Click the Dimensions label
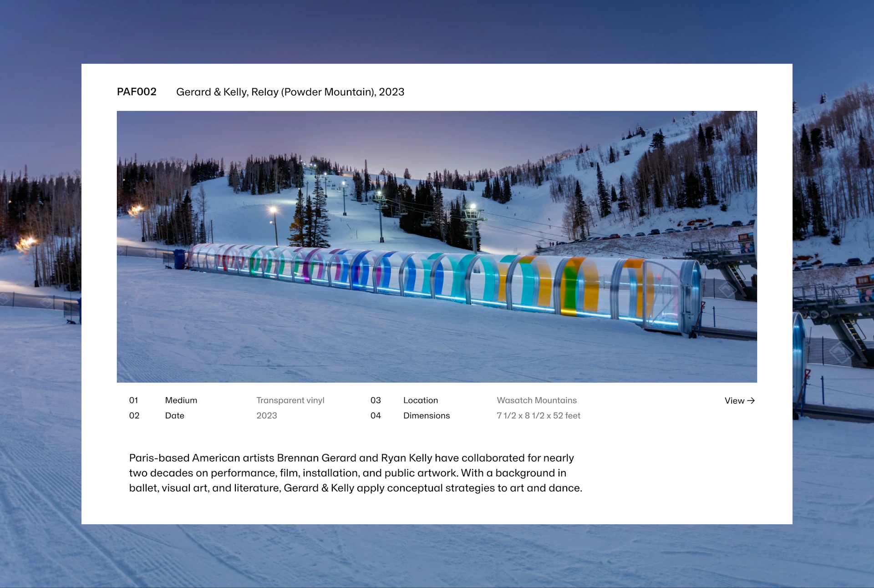Screen dimensions: 874x588 coord(426,416)
